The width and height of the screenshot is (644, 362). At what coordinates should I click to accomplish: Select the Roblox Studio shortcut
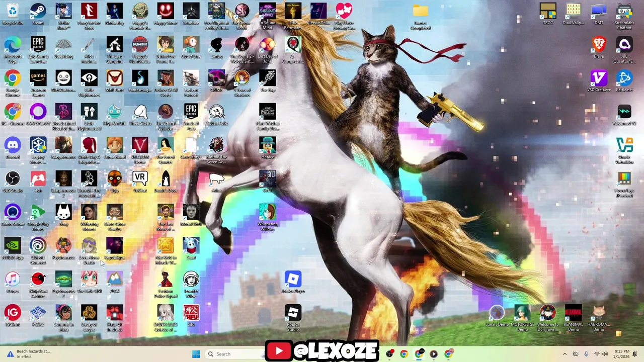pos(293,319)
